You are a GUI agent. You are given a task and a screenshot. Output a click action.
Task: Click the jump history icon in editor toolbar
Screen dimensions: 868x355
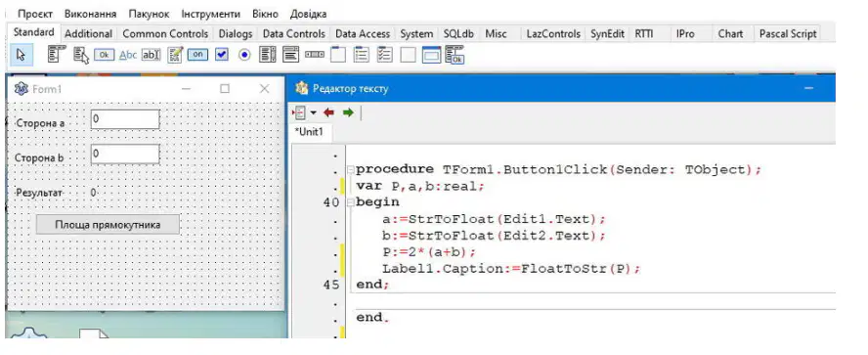299,112
